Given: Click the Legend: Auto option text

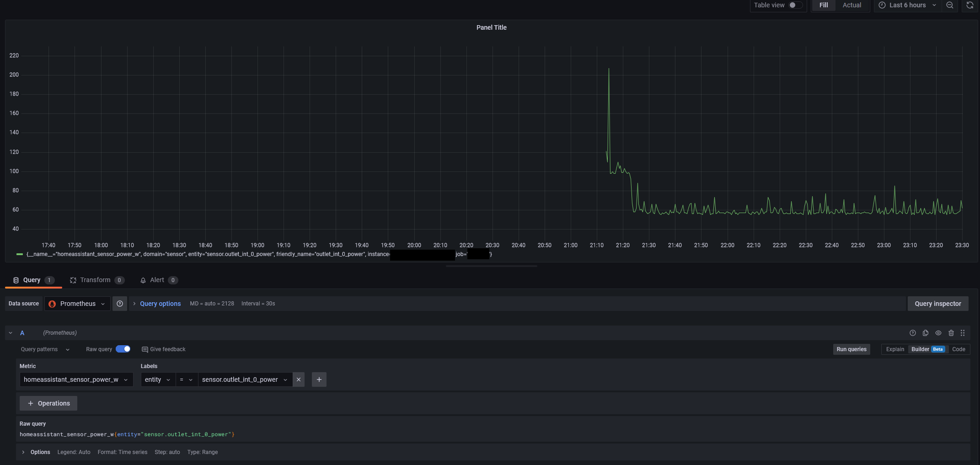Looking at the screenshot, I should pyautogui.click(x=74, y=452).
